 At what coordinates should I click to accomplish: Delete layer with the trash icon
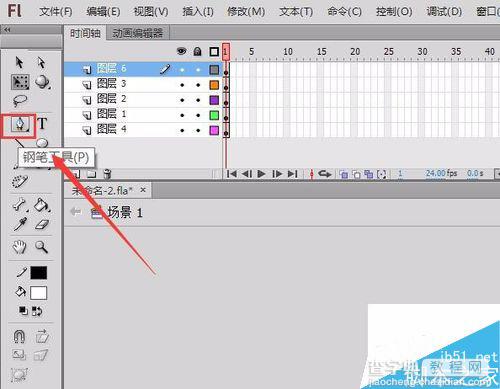(x=107, y=174)
